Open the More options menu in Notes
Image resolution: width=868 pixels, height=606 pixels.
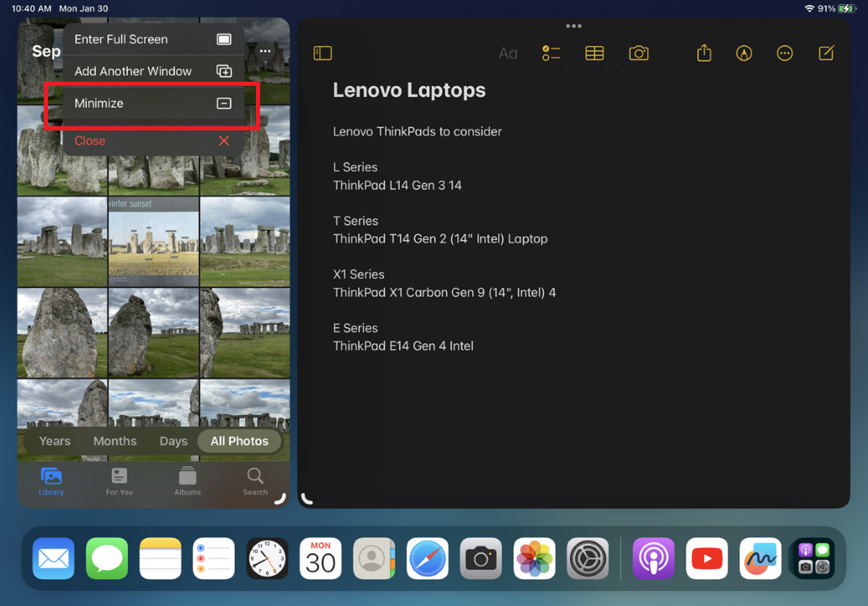pyautogui.click(x=785, y=52)
